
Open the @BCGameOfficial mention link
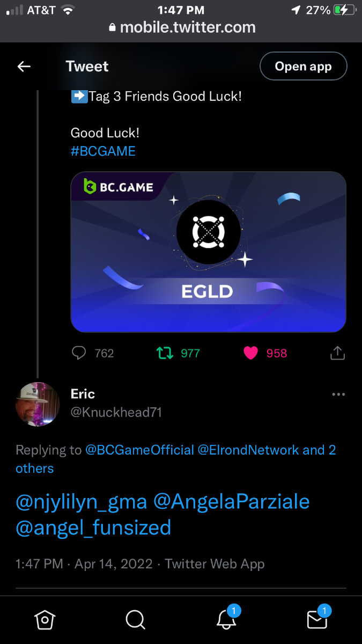pyautogui.click(x=139, y=450)
